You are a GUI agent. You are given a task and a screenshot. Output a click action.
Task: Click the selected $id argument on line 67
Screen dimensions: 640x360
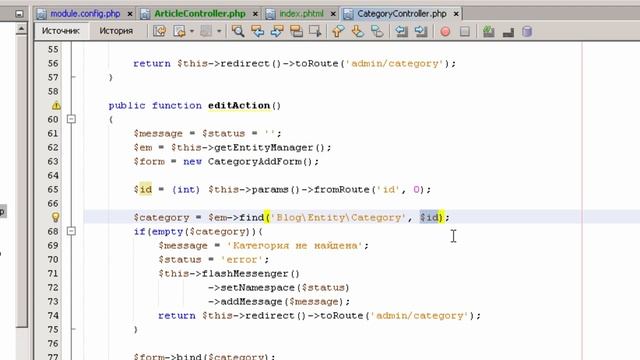[429, 218]
